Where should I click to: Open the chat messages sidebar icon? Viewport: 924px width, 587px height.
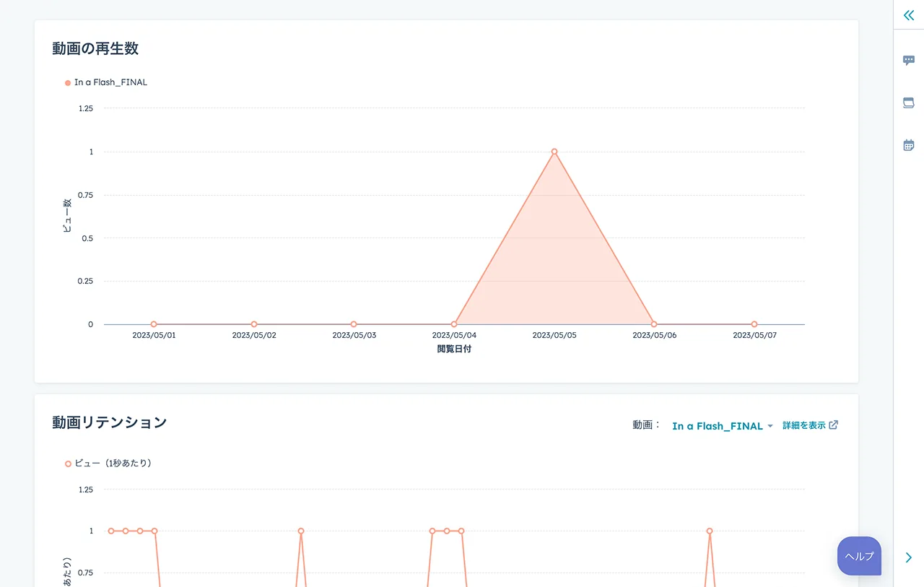coord(908,61)
